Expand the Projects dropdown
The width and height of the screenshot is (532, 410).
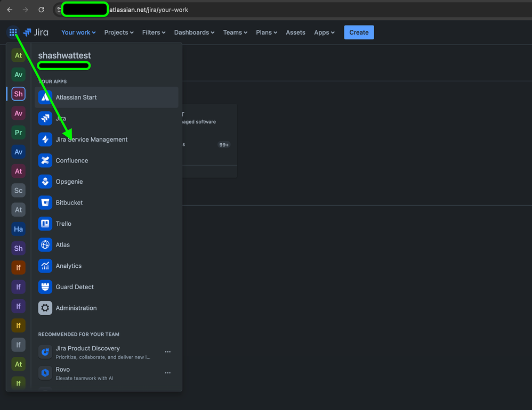(118, 32)
